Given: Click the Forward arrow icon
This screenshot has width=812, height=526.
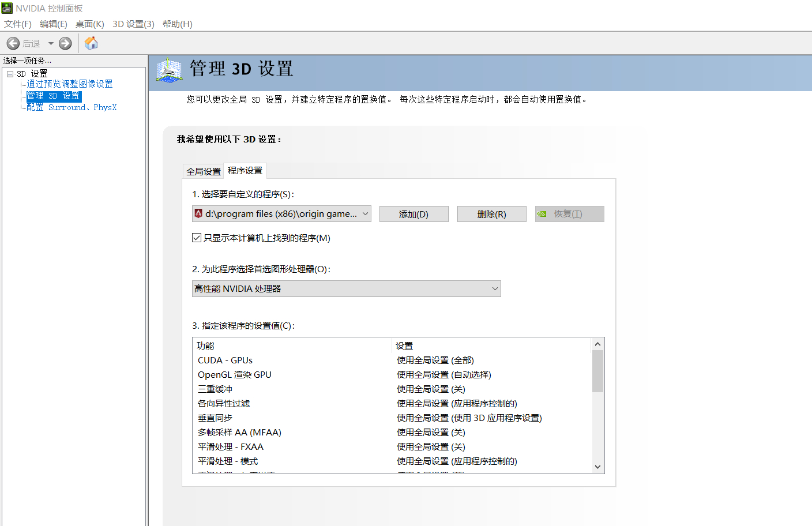Looking at the screenshot, I should pyautogui.click(x=65, y=43).
